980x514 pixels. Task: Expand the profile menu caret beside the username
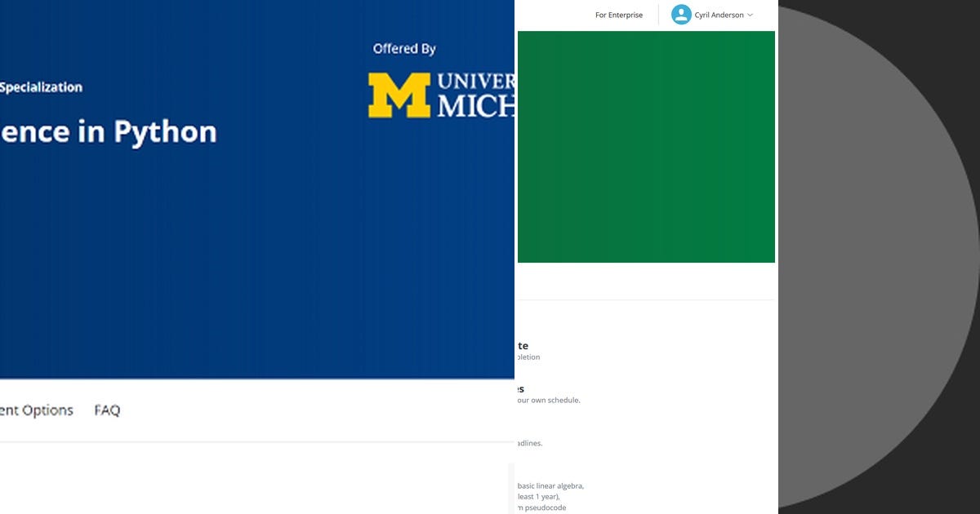click(x=750, y=15)
